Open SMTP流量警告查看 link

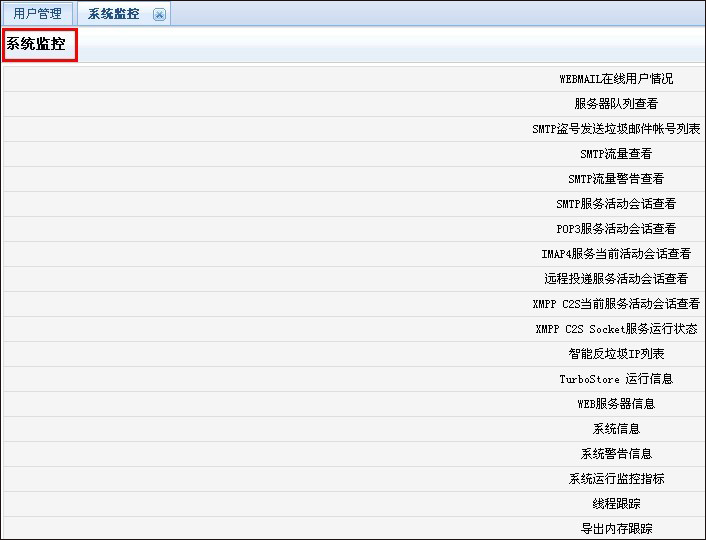pos(616,179)
